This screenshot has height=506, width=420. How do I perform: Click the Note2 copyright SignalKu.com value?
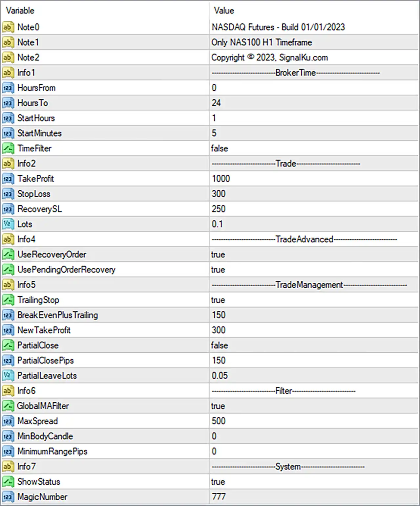pos(270,58)
